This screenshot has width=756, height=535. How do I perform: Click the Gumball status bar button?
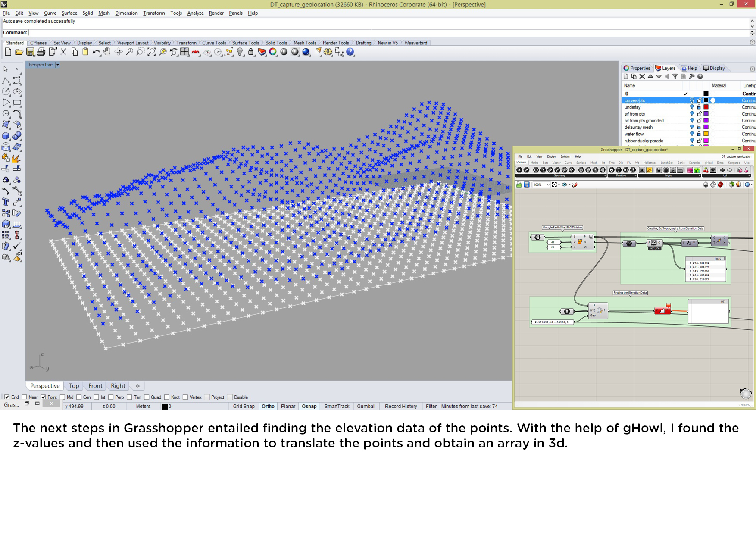[x=366, y=407]
